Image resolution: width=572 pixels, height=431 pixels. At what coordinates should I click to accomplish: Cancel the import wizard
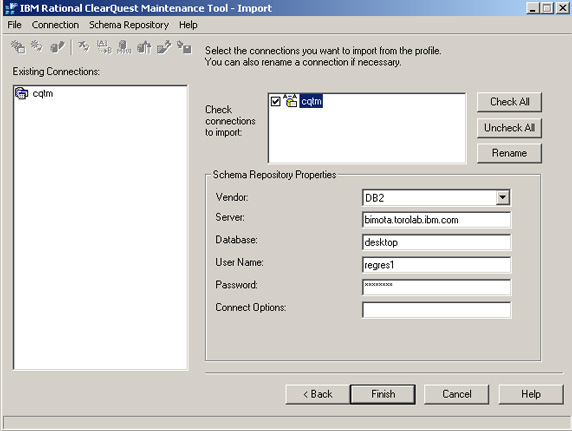456,394
